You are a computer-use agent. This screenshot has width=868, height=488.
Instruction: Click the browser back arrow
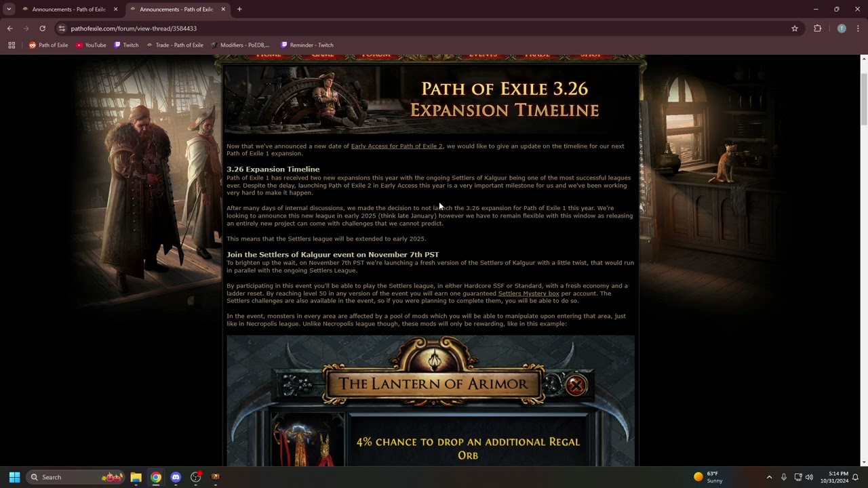coord(9,28)
